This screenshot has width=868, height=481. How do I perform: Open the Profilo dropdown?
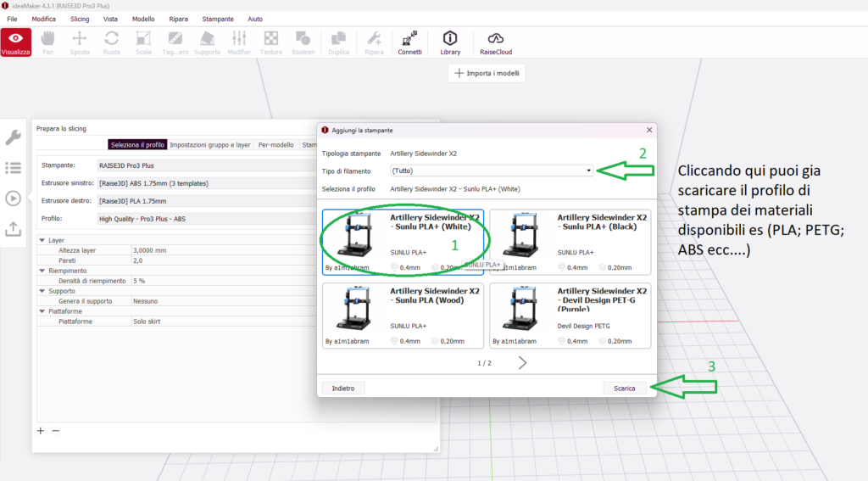pos(208,219)
